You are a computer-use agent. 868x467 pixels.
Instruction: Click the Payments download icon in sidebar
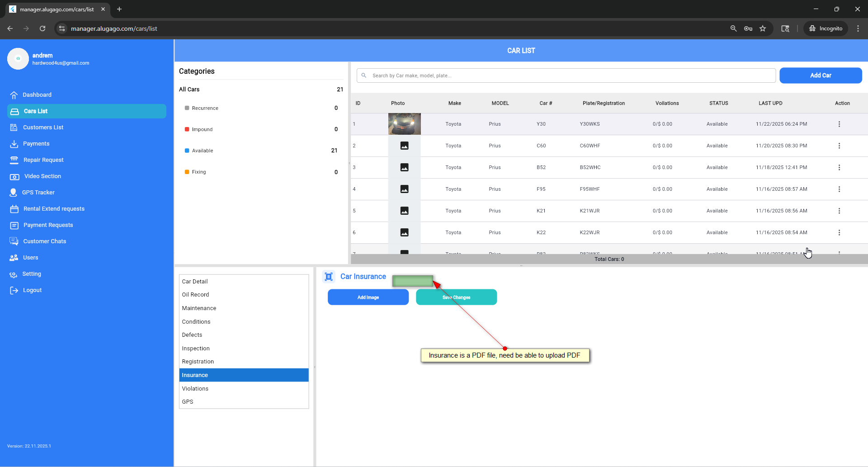(x=14, y=144)
